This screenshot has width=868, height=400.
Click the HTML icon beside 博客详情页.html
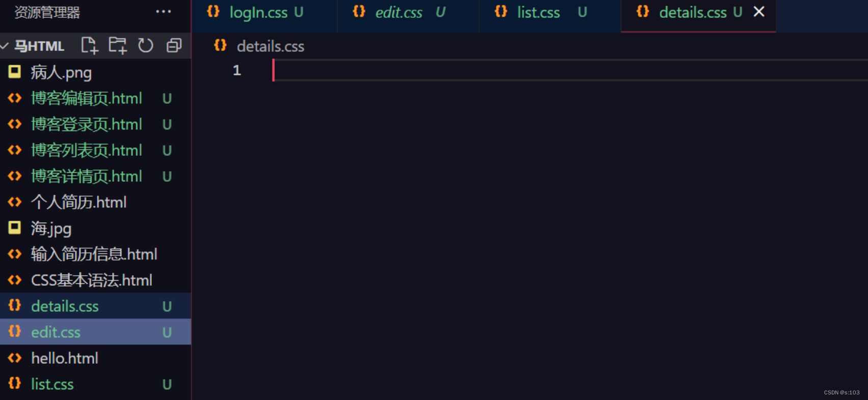pyautogui.click(x=15, y=176)
